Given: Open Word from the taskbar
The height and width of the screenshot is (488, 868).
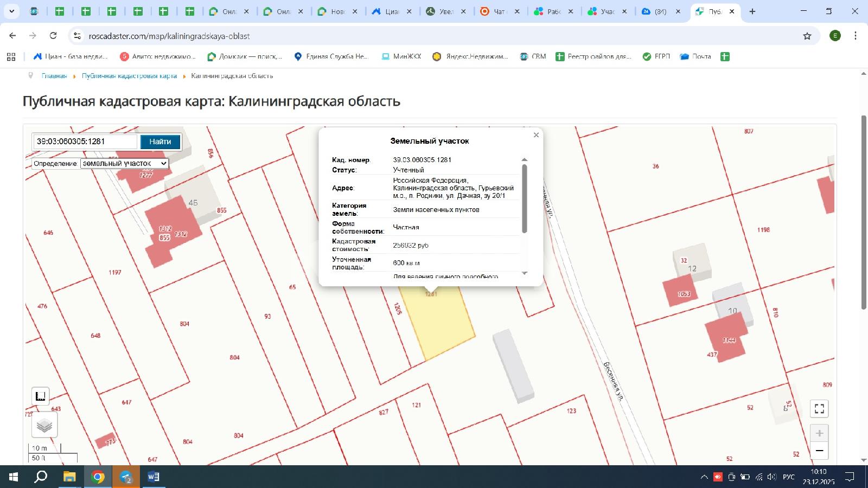Looking at the screenshot, I should (153, 477).
